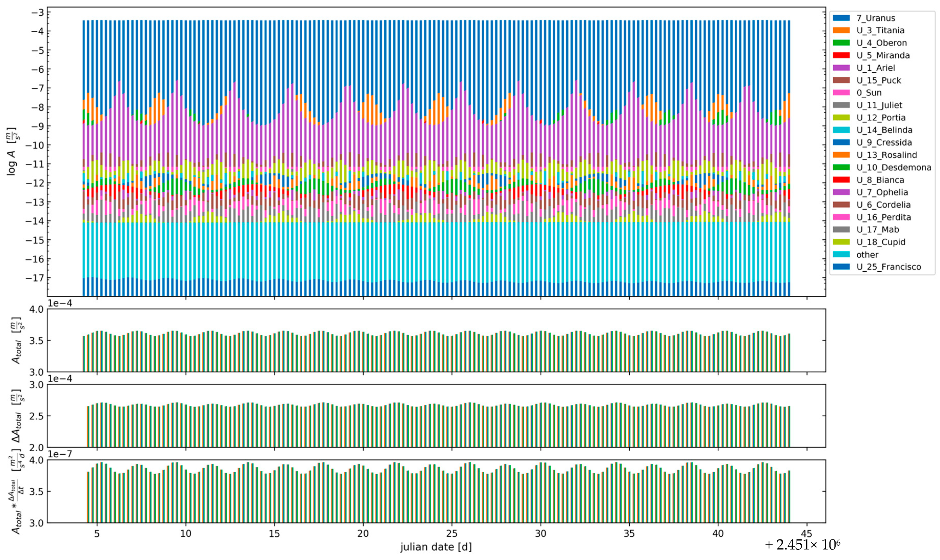Click the U_25_Francisco legend color swatch
The image size is (940, 560).
pos(841,267)
